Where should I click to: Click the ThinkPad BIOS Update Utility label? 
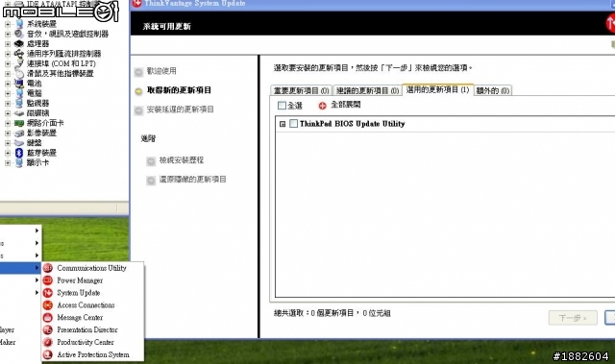point(353,124)
